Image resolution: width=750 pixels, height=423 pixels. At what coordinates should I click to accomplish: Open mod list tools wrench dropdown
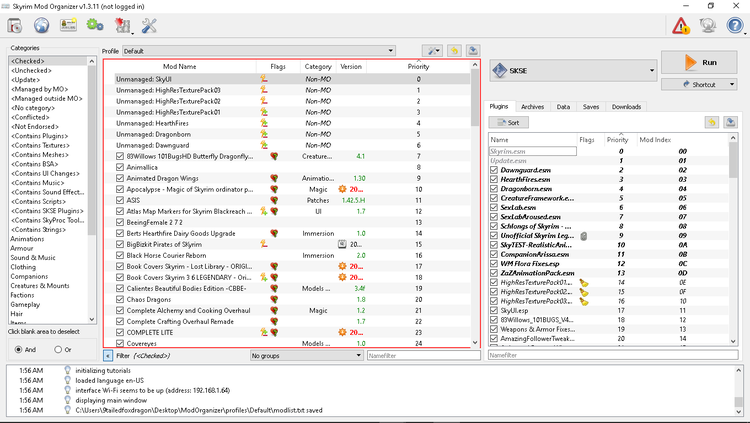tap(432, 51)
